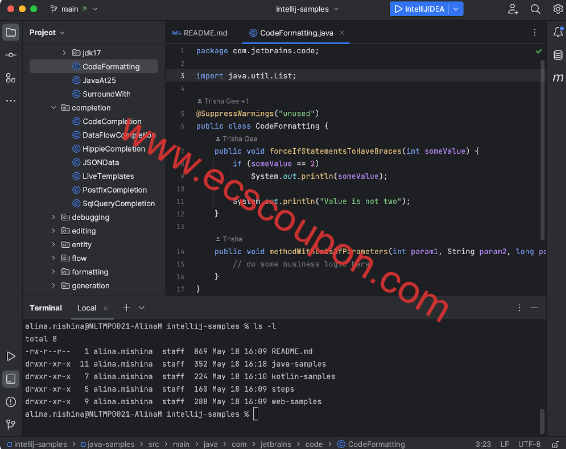Open Search Everywhere magnifier icon
This screenshot has height=449, width=566.
coord(535,9)
